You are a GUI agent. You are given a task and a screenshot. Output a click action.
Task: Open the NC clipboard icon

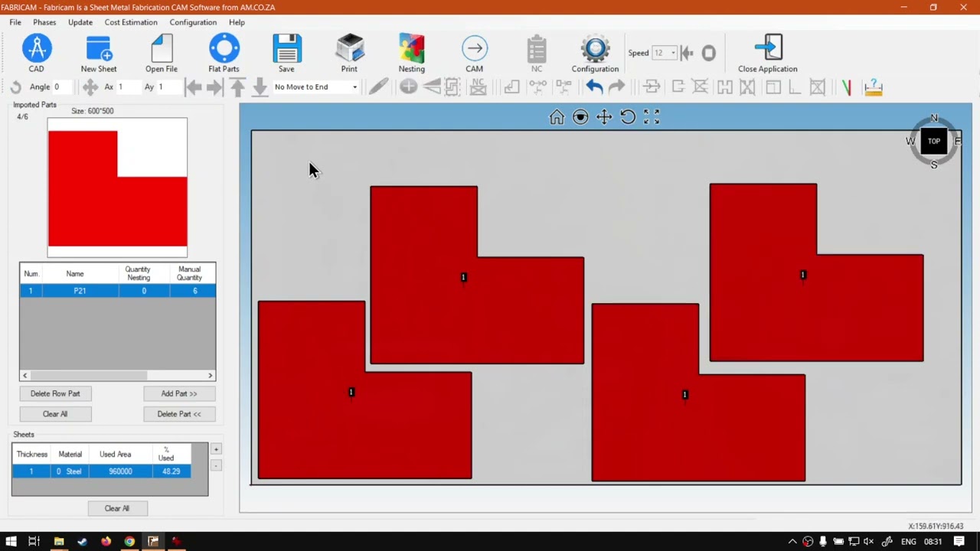coord(537,49)
